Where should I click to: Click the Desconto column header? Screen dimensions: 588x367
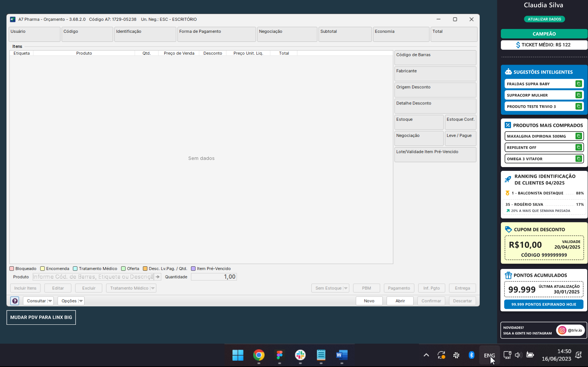point(213,53)
